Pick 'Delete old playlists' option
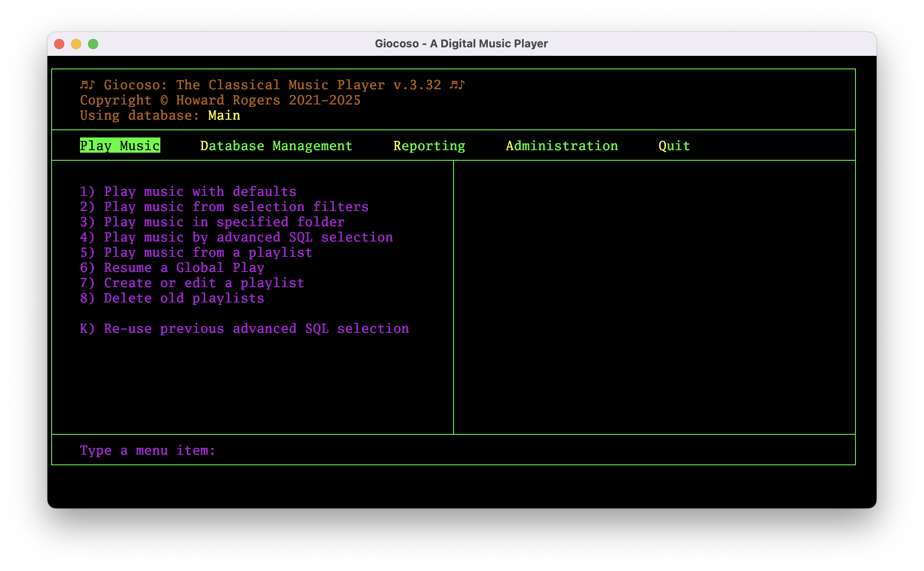 point(172,298)
